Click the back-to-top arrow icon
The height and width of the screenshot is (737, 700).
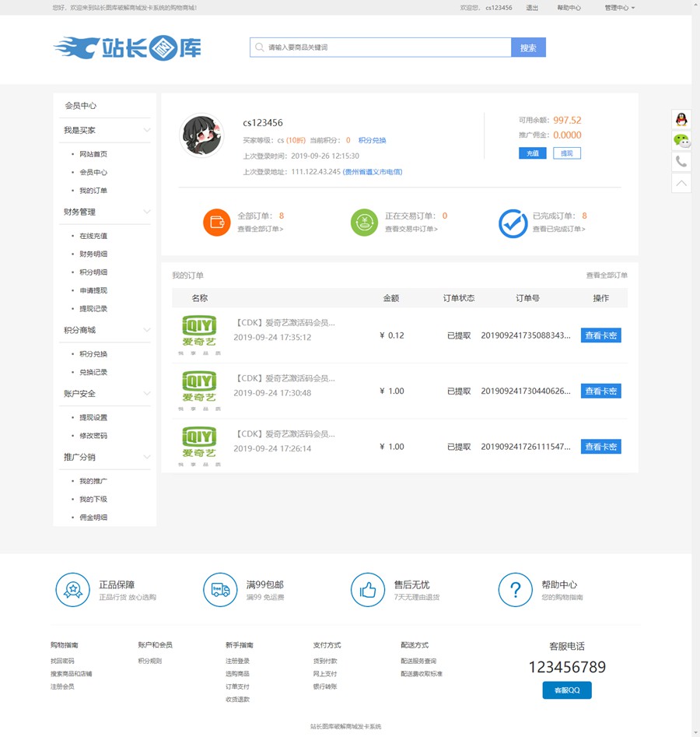coord(681,183)
